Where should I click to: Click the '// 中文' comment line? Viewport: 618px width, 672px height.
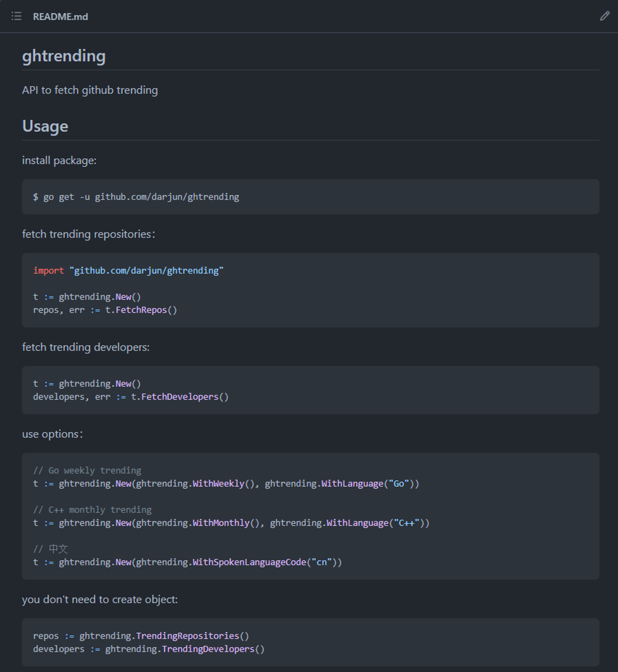[x=50, y=549]
